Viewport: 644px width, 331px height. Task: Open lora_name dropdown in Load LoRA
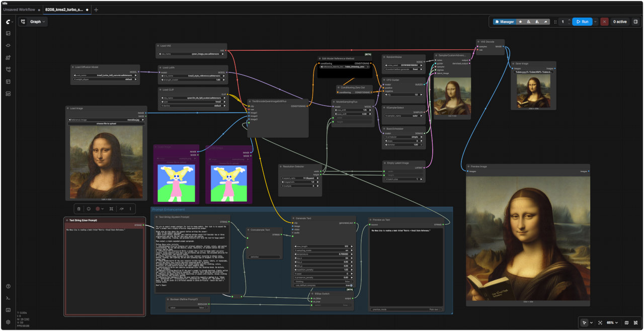click(192, 75)
